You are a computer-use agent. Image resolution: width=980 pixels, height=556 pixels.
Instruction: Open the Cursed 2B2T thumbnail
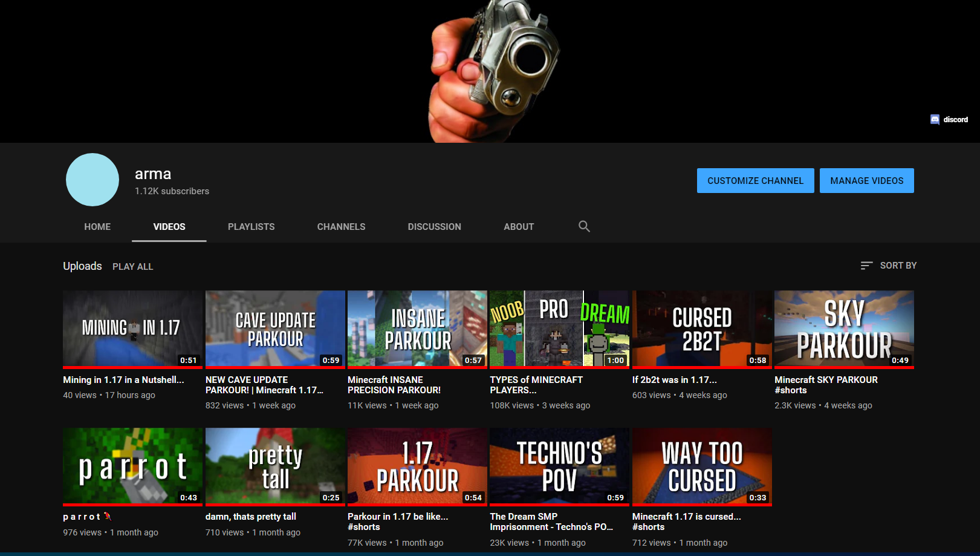click(702, 329)
